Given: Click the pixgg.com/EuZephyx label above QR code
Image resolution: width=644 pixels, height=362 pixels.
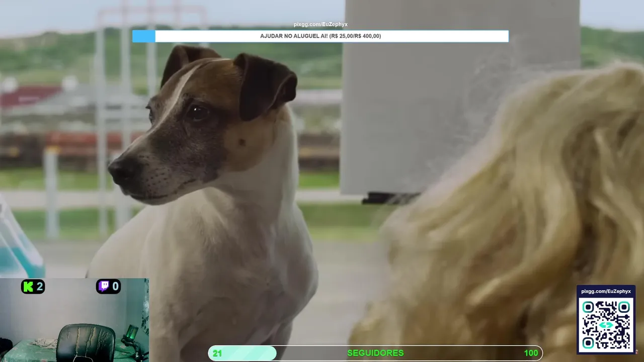Looking at the screenshot, I should (606, 291).
